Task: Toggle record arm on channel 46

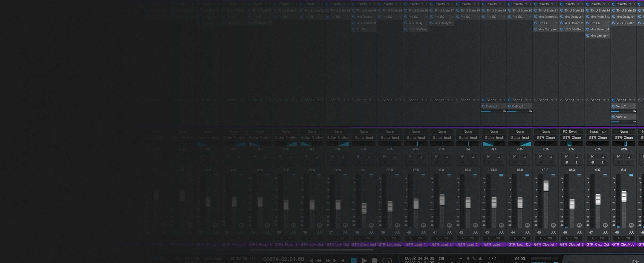Action: 566,162
